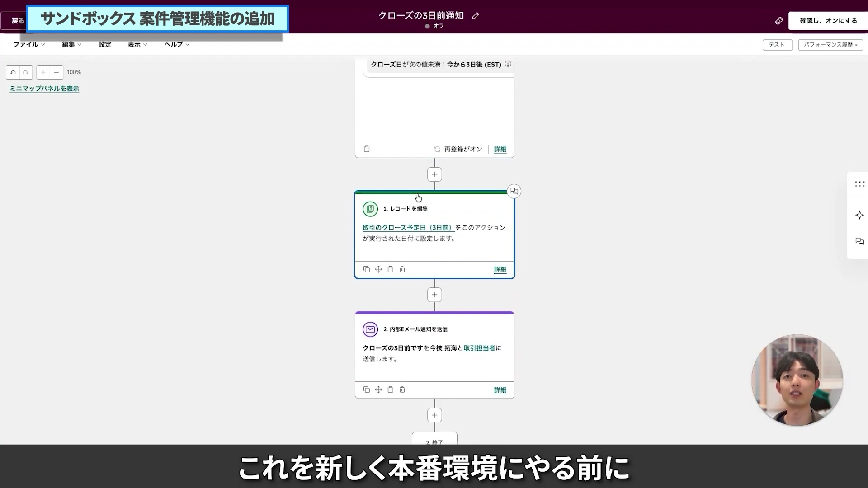The height and width of the screenshot is (488, 868).
Task: Show the minimap with ミニマップパネルを表示
Action: click(44, 89)
